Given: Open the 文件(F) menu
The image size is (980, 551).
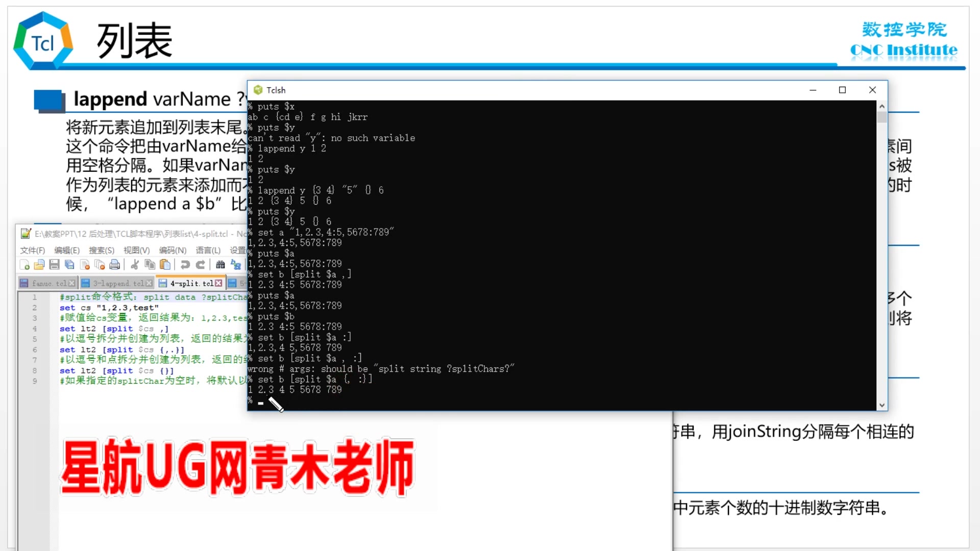Looking at the screenshot, I should point(33,250).
